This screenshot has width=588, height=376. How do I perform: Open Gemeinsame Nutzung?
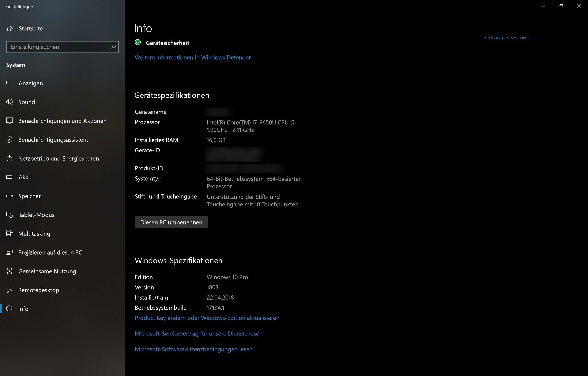point(63,271)
